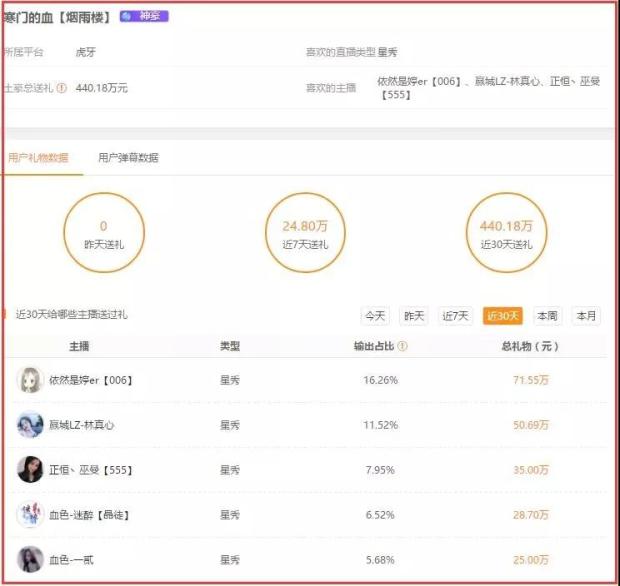This screenshot has height=586, width=620.
Task: Click the 所属平台 label
Action: pyautogui.click(x=23, y=52)
